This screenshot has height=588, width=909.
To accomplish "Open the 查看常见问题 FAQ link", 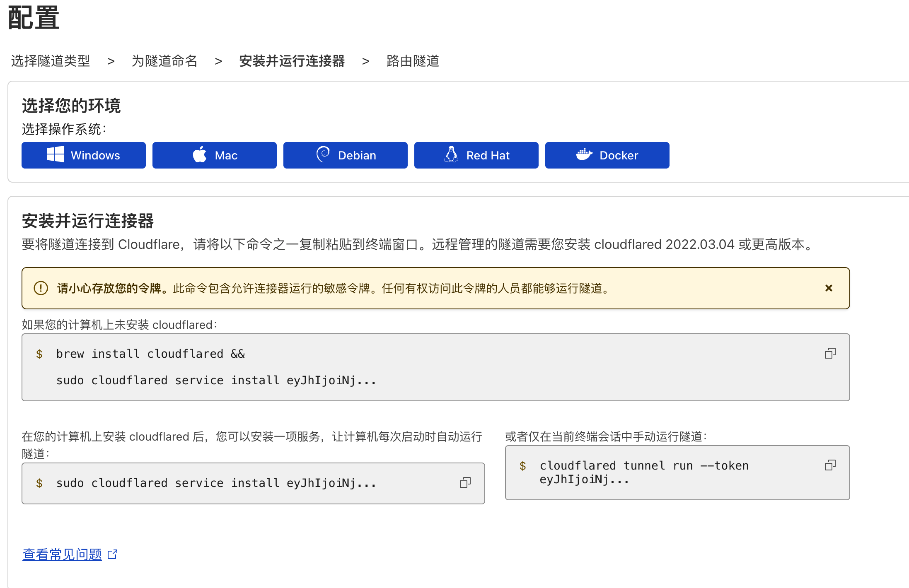I will click(x=62, y=554).
